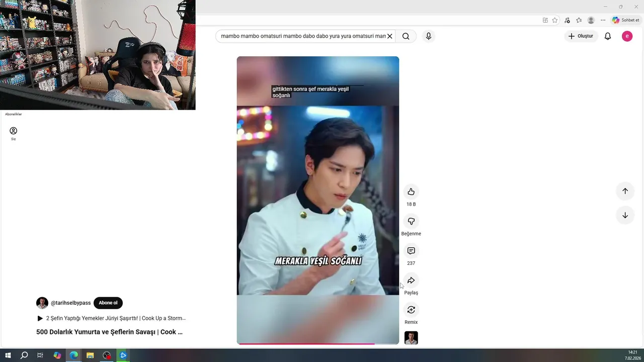Click the Copilot Sohbet et button
Viewport: 644px width, 362px height.
pyautogui.click(x=625, y=20)
